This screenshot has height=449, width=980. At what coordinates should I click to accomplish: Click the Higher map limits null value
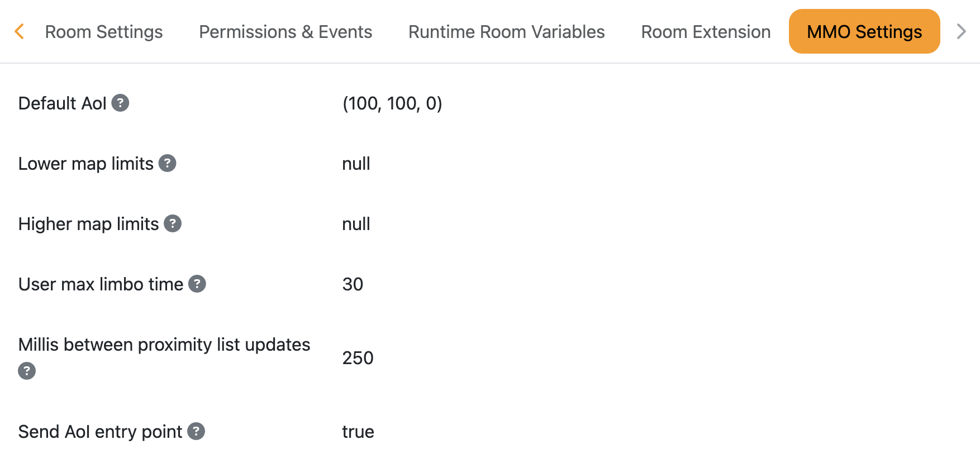(356, 224)
